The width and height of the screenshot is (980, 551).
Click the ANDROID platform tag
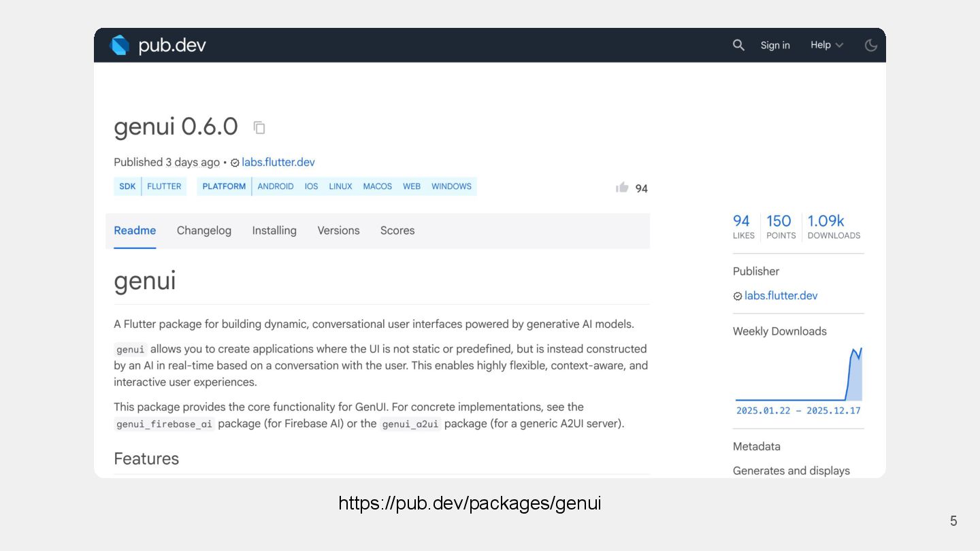pos(276,186)
